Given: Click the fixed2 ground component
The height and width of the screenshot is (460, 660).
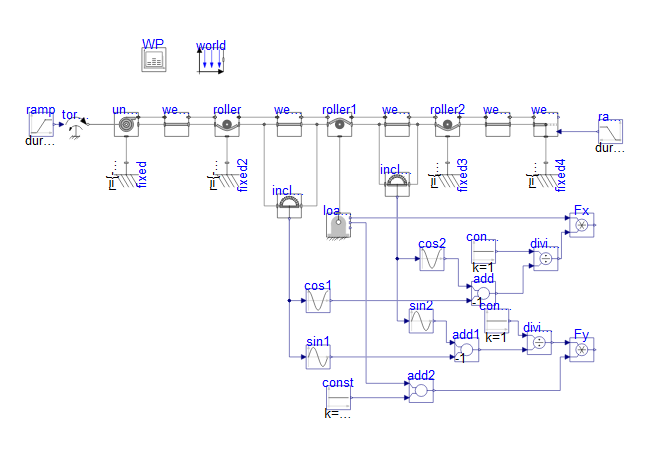Looking at the screenshot, I should [226, 180].
